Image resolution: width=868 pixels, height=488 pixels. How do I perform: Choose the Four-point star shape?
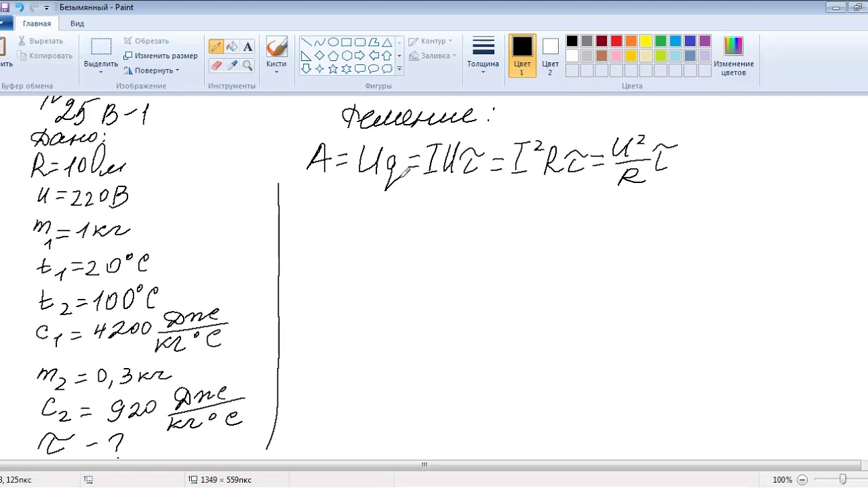[319, 68]
